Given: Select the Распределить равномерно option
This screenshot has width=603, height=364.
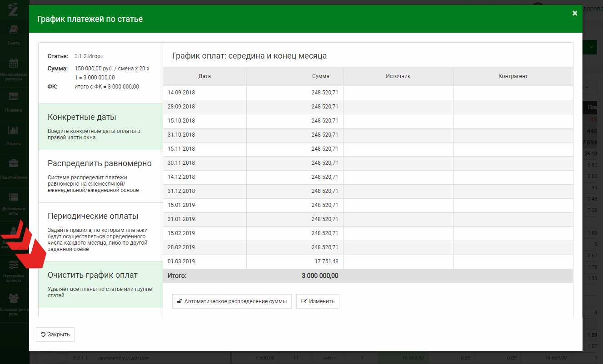Looking at the screenshot, I should click(100, 176).
